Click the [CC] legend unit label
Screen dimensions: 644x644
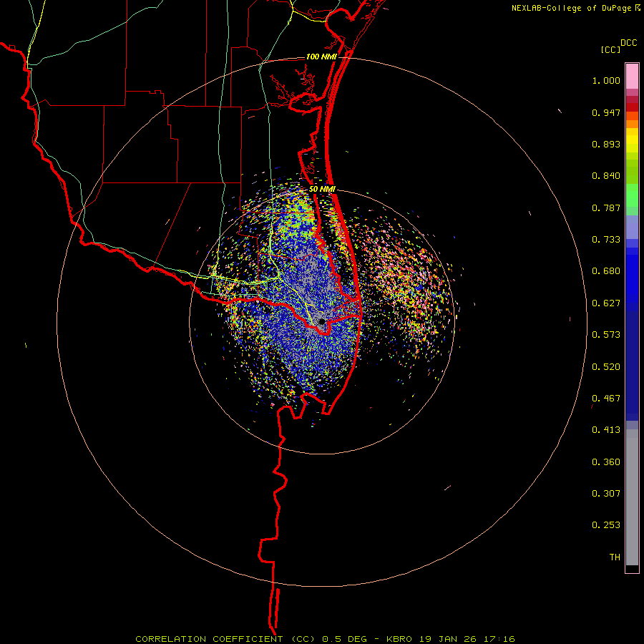(x=610, y=49)
